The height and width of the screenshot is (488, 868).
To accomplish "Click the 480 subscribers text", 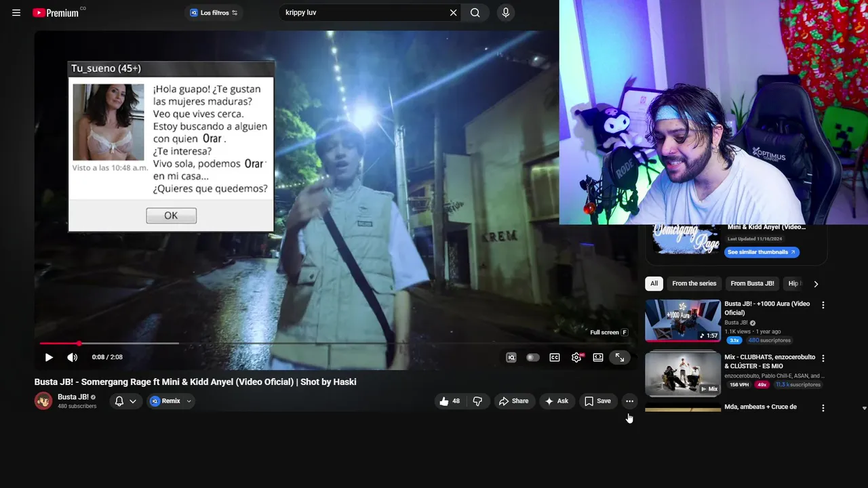I will [x=77, y=406].
